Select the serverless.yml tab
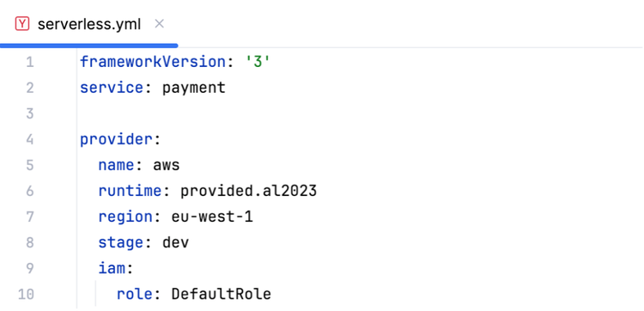Image resolution: width=644 pixels, height=311 pixels. point(89,24)
